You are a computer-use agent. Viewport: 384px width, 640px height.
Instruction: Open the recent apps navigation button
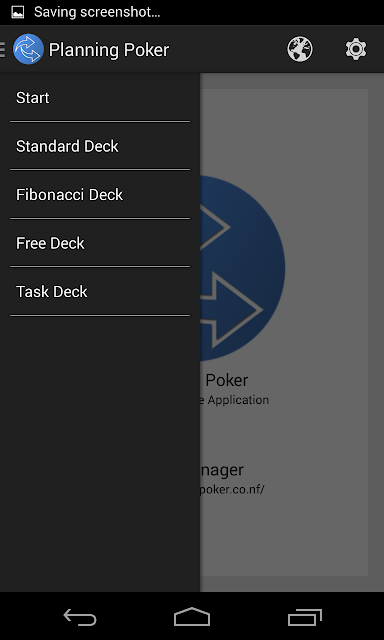304,617
